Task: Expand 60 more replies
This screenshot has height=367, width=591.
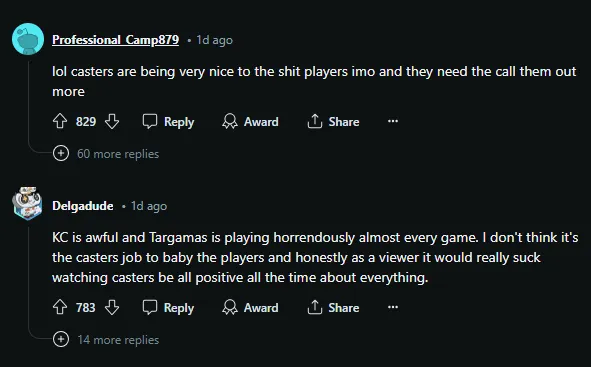Action: (107, 153)
